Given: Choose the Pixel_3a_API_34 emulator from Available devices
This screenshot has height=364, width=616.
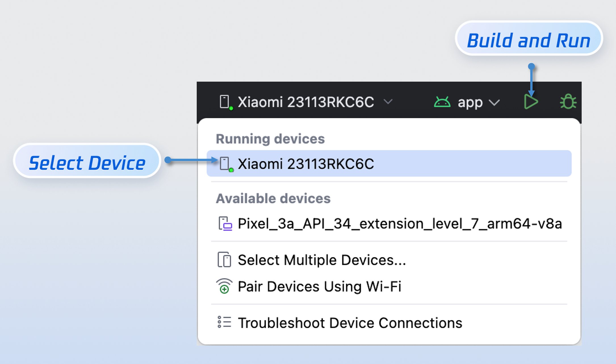Looking at the screenshot, I should [x=400, y=224].
